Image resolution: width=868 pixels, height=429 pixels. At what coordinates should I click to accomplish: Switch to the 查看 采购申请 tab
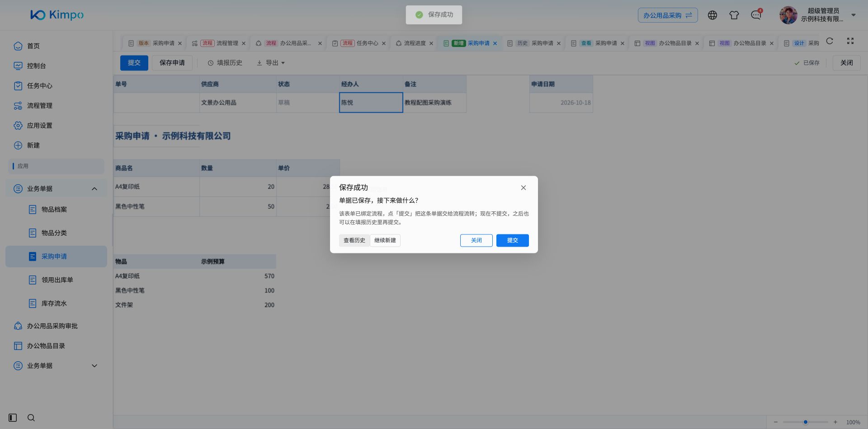click(x=597, y=43)
